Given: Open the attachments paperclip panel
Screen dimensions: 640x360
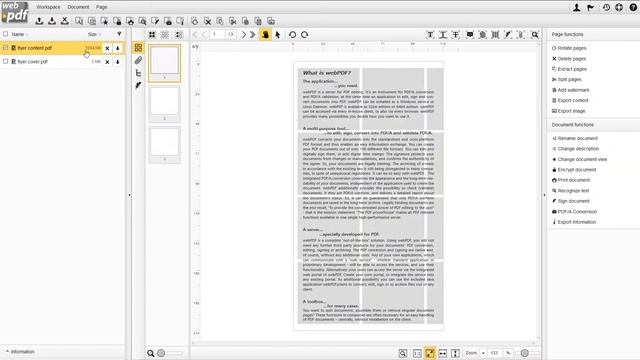Looking at the screenshot, I should point(138,60).
